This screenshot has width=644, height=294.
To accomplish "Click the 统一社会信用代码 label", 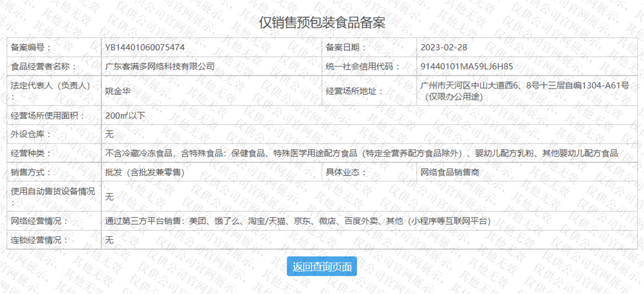I will (x=363, y=67).
